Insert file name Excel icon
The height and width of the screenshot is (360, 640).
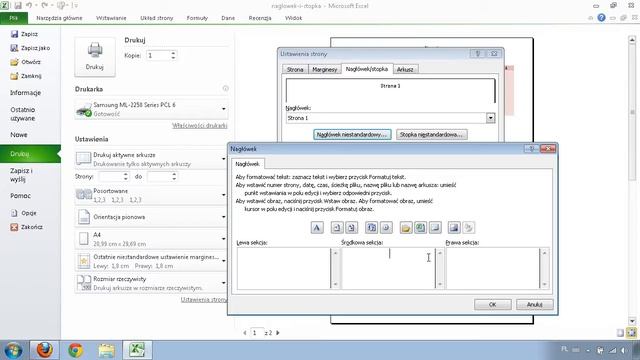(x=420, y=227)
